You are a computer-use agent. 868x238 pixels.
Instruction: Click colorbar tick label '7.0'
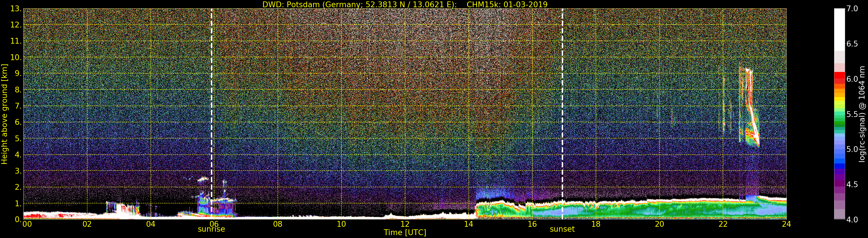852,9
